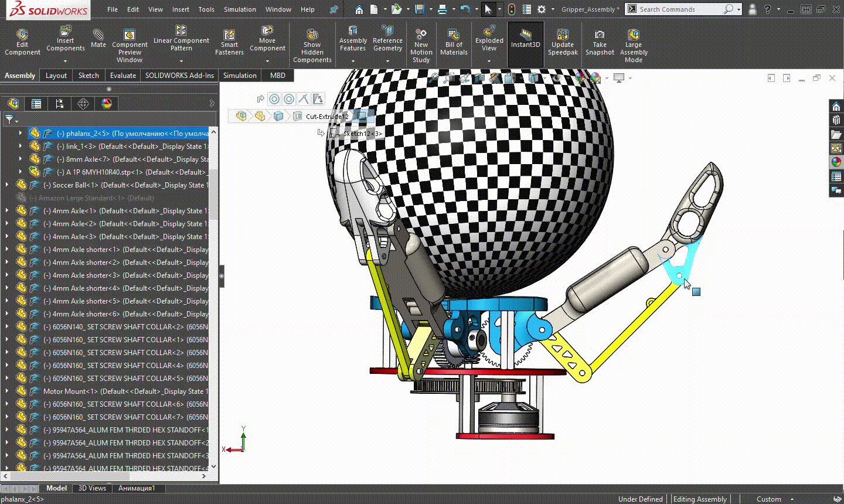This screenshot has width=844, height=504.
Task: Open Bill of Materials
Action: (x=454, y=42)
